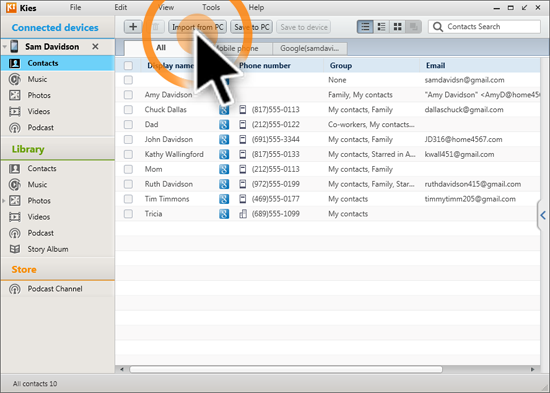The width and height of the screenshot is (550, 393).
Task: Check the box for Tim Timmons
Action: pos(128,199)
